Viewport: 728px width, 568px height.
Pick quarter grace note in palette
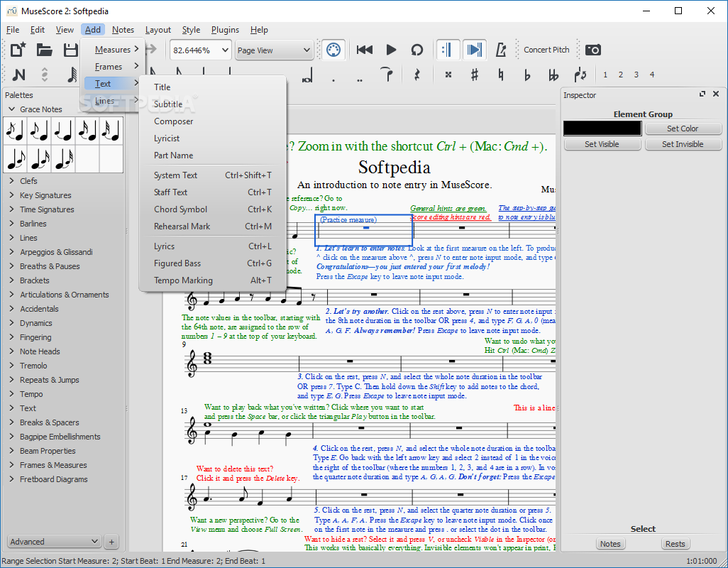tap(64, 131)
